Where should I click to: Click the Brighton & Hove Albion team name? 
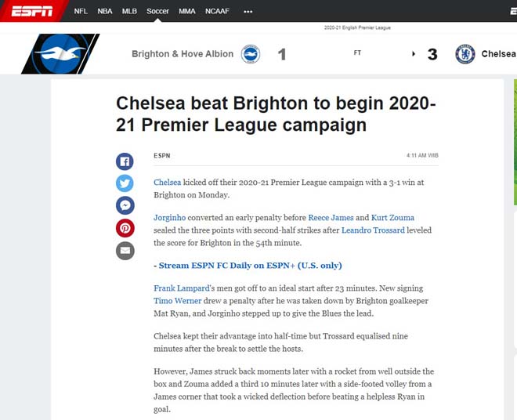183,54
